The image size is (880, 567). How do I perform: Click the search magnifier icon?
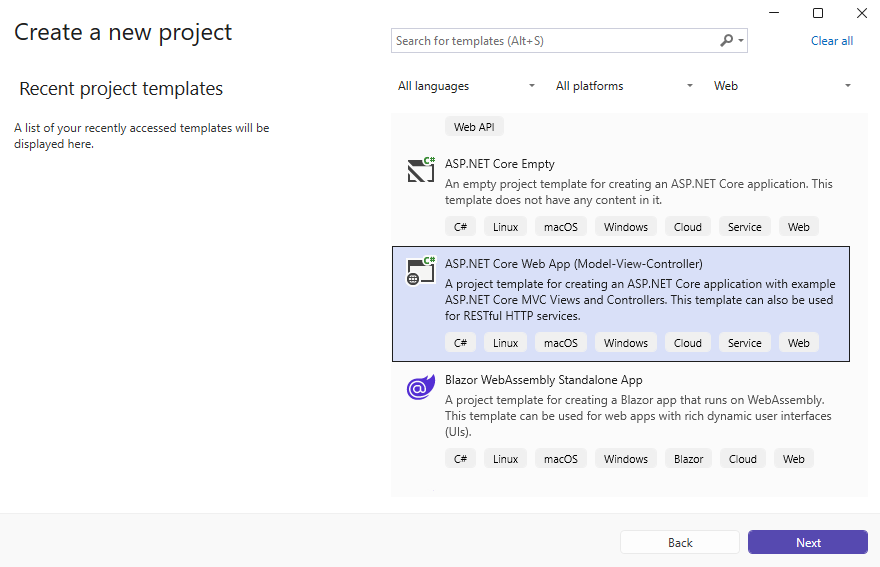point(727,41)
